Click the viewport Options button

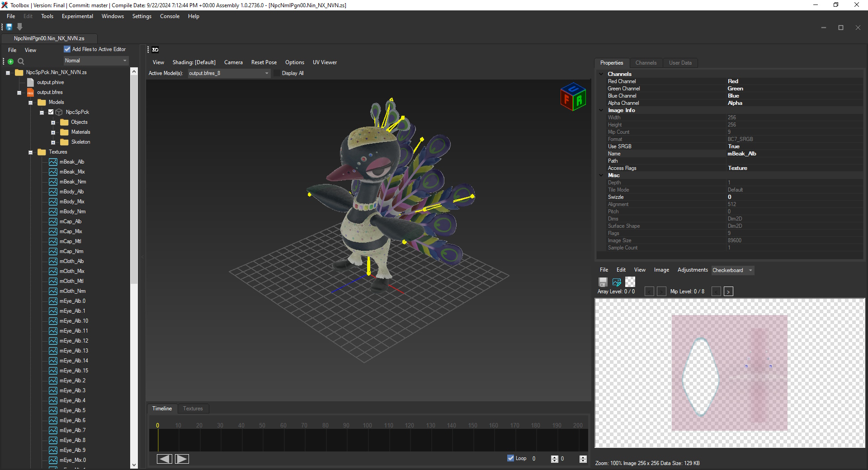tap(295, 62)
